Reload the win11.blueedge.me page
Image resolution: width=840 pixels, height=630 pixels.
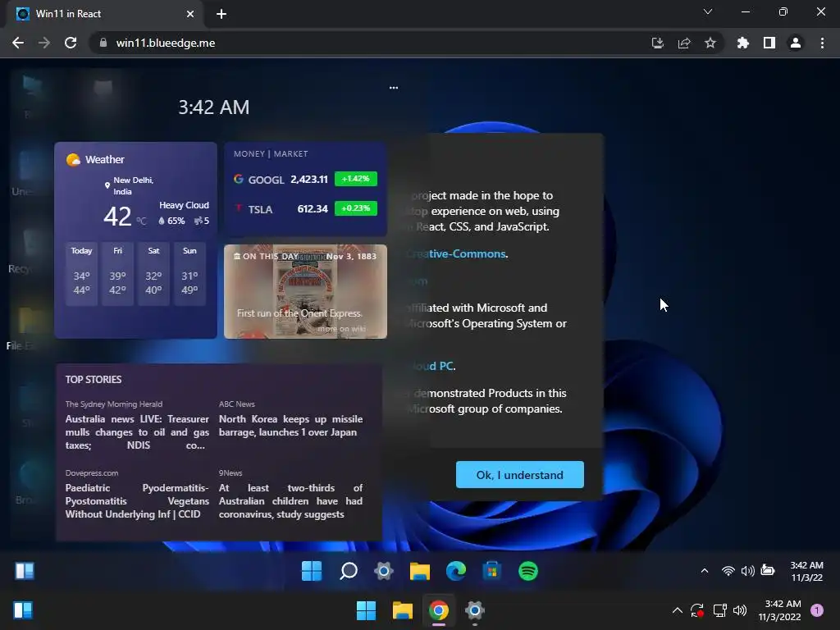71,43
